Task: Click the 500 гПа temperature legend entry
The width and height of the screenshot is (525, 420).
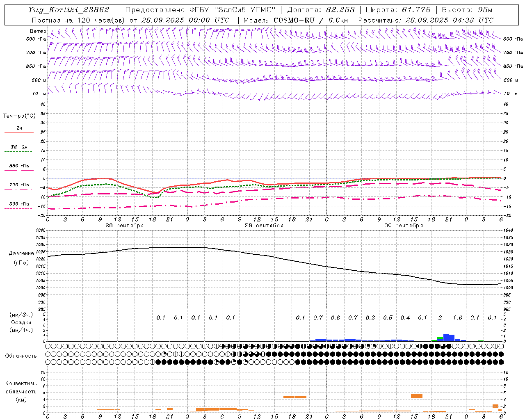Action: [19, 204]
